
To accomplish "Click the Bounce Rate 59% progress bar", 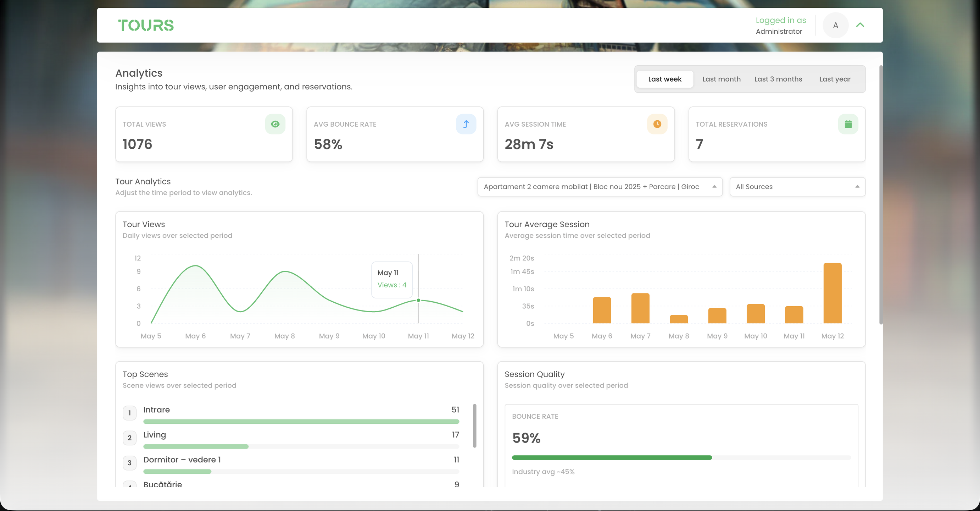I will point(681,458).
